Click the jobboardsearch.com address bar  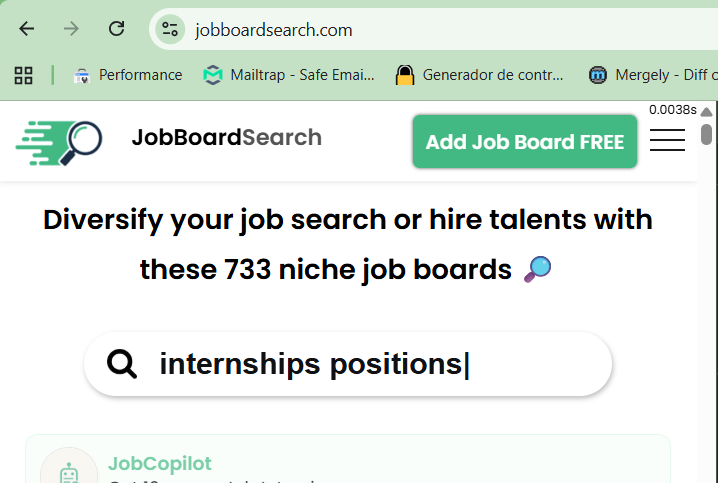pyautogui.click(x=400, y=29)
